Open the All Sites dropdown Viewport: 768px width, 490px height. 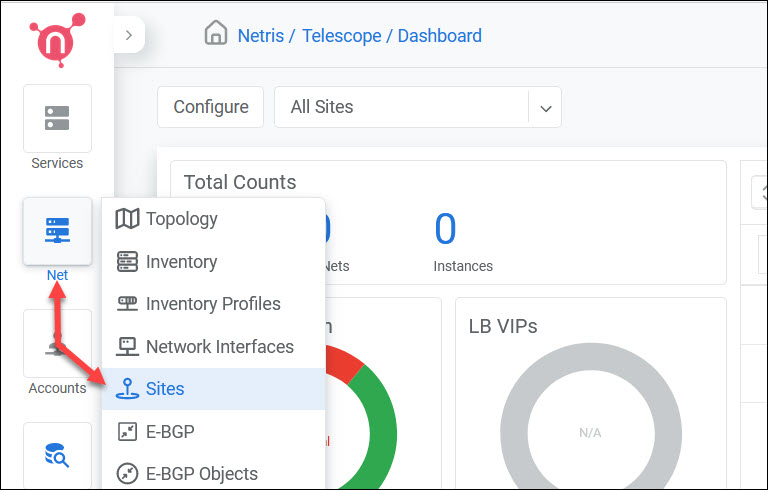[x=417, y=107]
